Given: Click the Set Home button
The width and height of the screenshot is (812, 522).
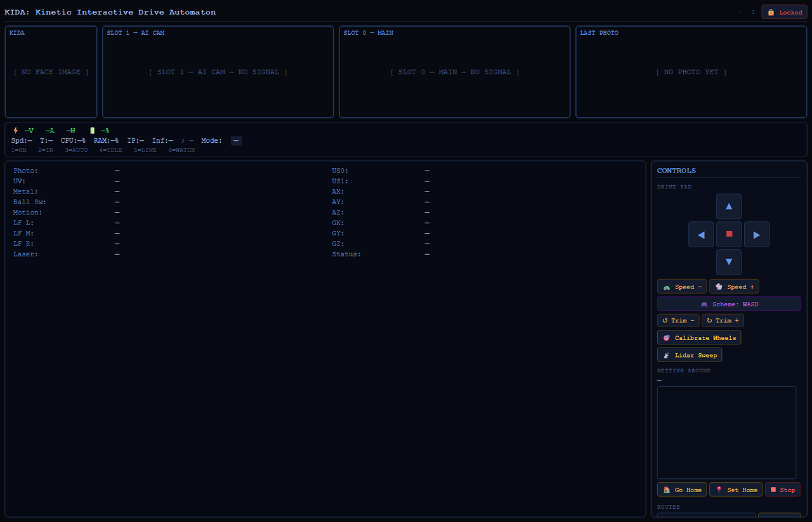Looking at the screenshot, I should pos(736,490).
